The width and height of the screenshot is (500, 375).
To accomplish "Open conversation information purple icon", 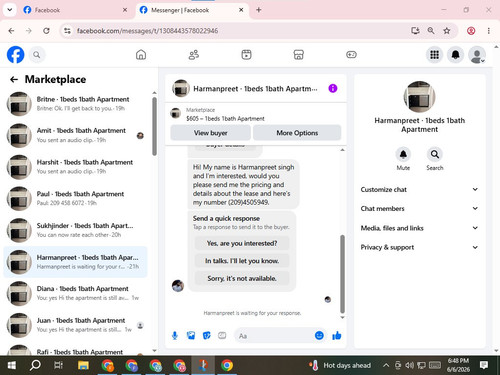I will pyautogui.click(x=333, y=88).
